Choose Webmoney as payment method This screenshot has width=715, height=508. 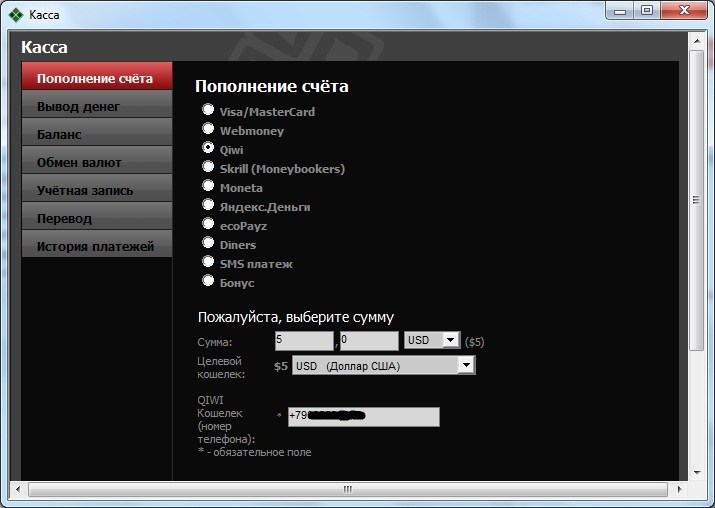click(x=208, y=129)
